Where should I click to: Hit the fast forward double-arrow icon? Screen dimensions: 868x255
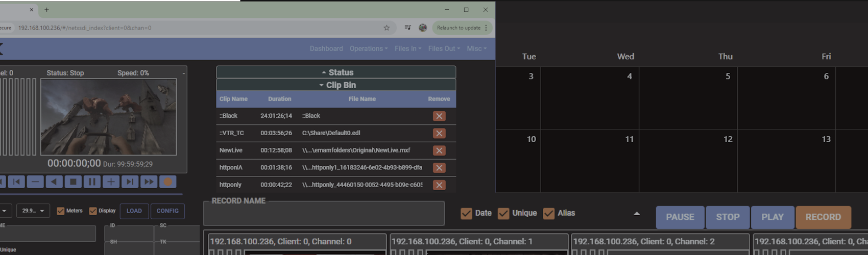tap(149, 182)
